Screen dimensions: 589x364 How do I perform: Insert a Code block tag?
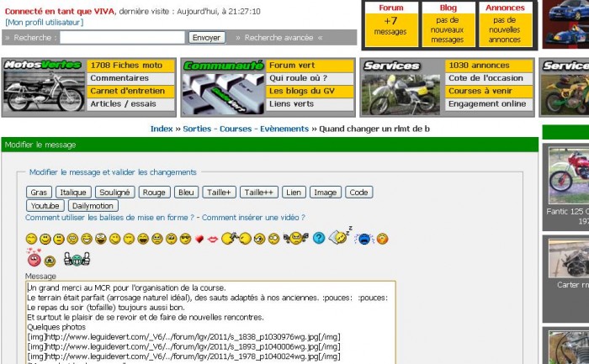point(358,193)
